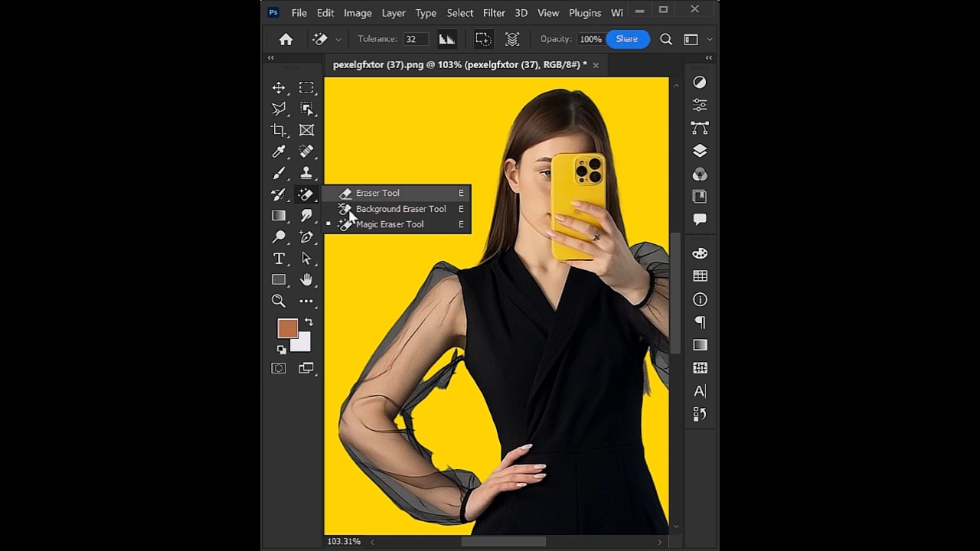This screenshot has width=980, height=551.
Task: Reset default foreground and background colors
Action: (281, 350)
